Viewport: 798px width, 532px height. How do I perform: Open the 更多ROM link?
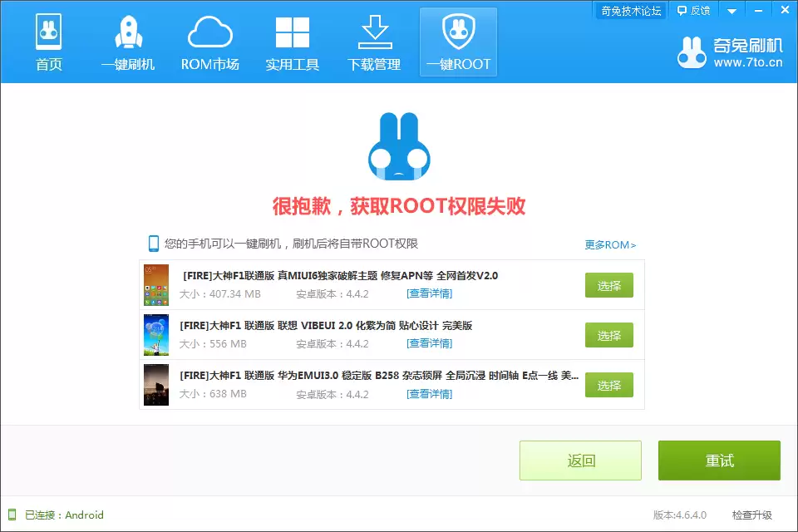pyautogui.click(x=609, y=244)
